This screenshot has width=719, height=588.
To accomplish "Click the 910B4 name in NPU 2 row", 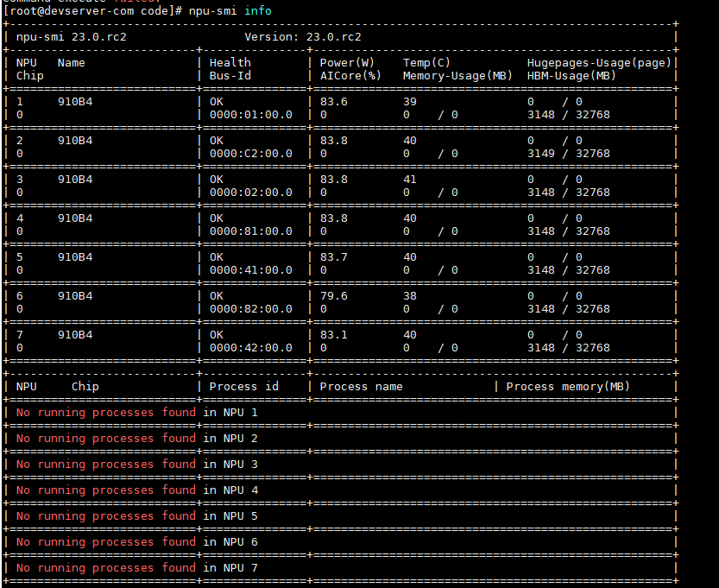I will pyautogui.click(x=75, y=141).
